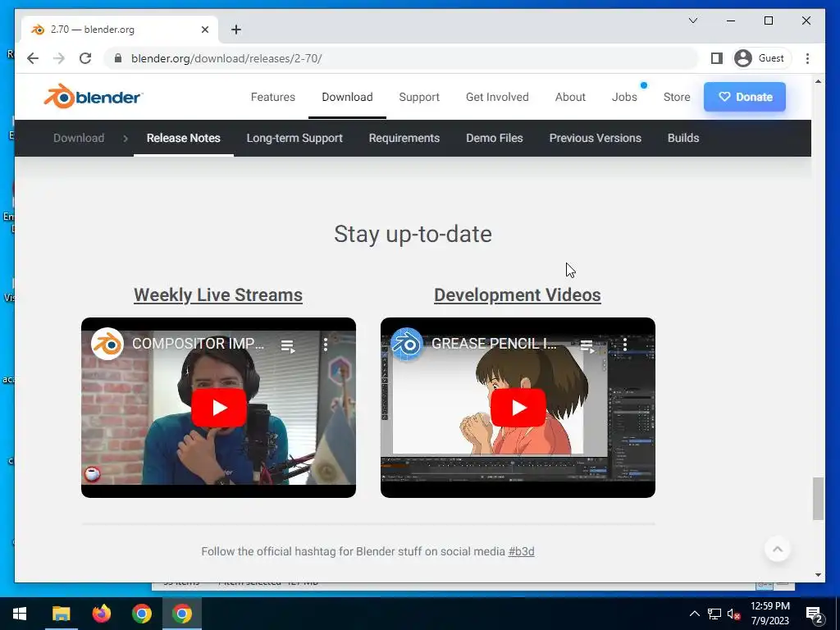Open playlist icon on Grease Pencil video

tap(587, 346)
